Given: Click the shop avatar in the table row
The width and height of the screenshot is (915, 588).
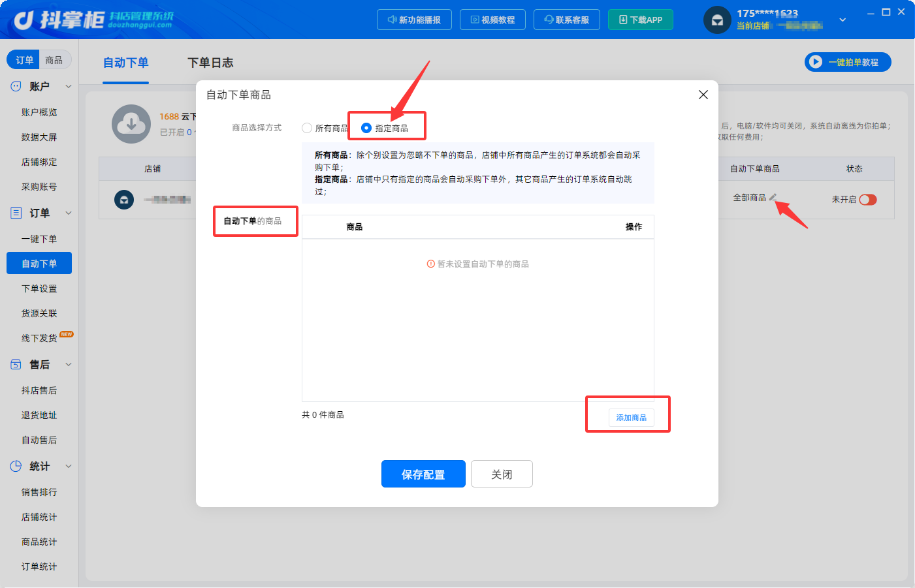Looking at the screenshot, I should (124, 200).
